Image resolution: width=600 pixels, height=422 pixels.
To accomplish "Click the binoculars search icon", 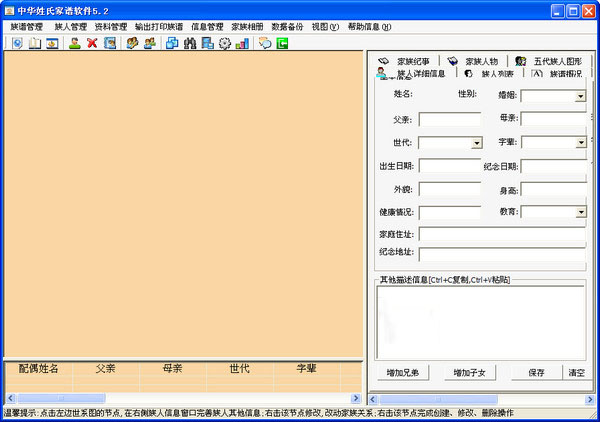I will point(190,43).
